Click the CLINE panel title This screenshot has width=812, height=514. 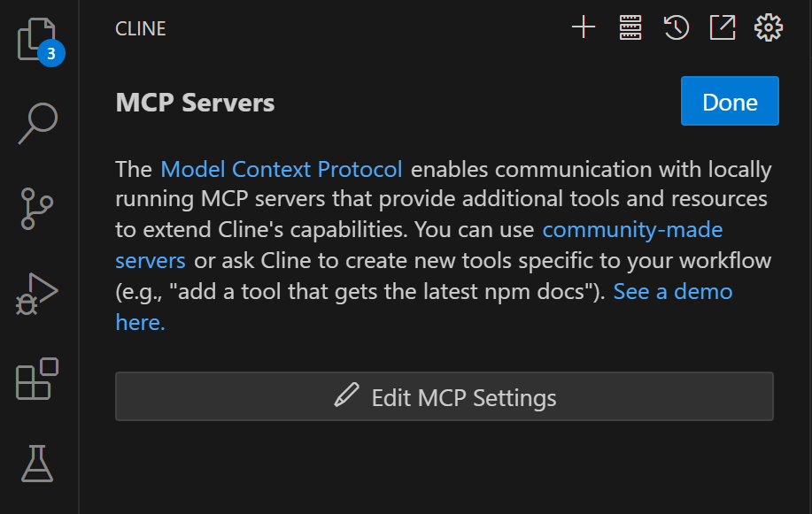[140, 28]
